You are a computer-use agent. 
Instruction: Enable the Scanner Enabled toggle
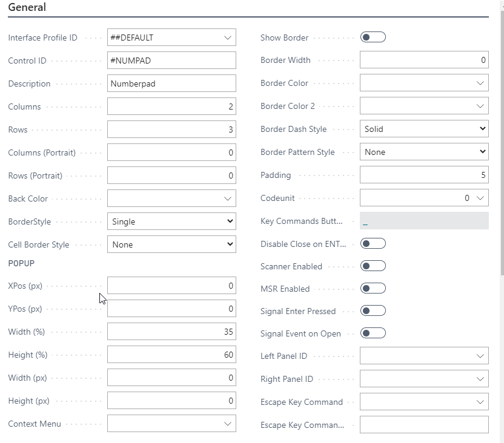tap(373, 266)
